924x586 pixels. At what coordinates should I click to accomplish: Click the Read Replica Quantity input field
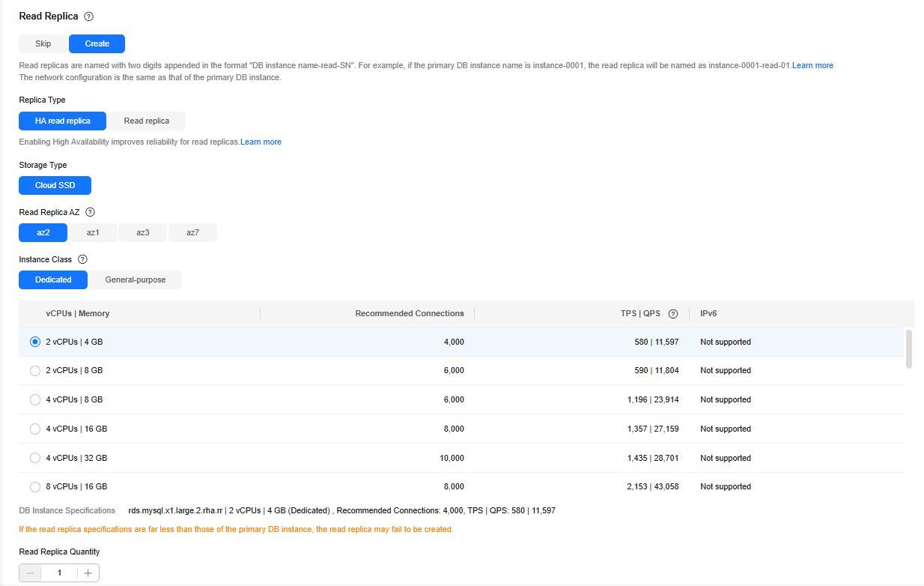(59, 573)
